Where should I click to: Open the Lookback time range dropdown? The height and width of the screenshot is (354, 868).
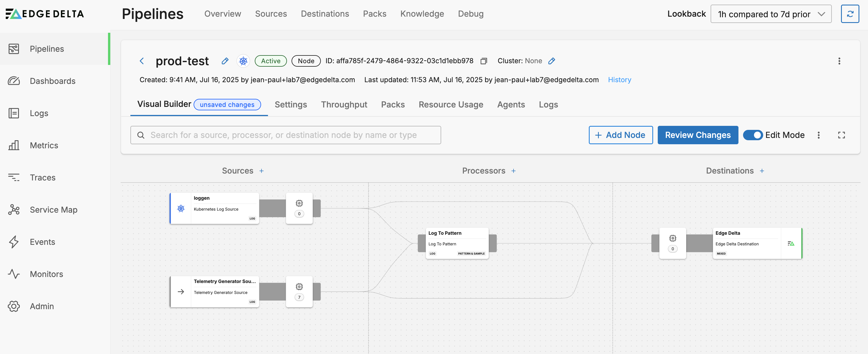point(771,14)
